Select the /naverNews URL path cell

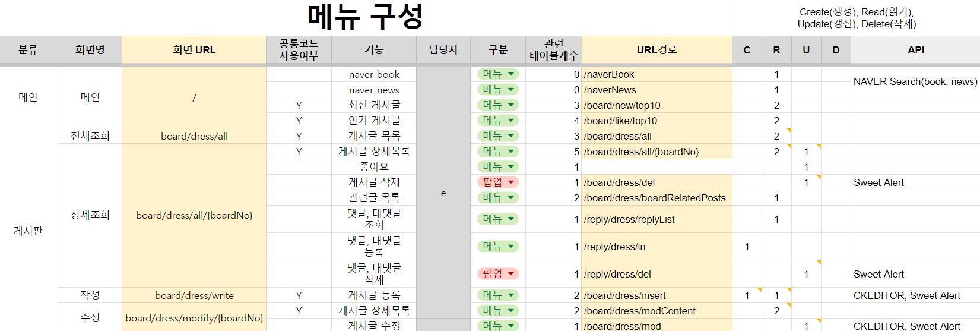(x=656, y=90)
